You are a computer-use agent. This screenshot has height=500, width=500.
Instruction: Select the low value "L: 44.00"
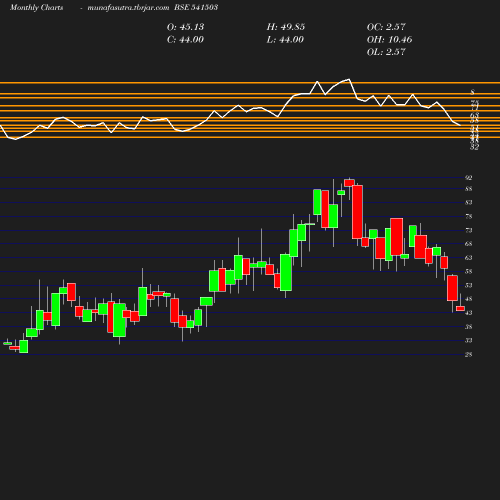tap(285, 39)
